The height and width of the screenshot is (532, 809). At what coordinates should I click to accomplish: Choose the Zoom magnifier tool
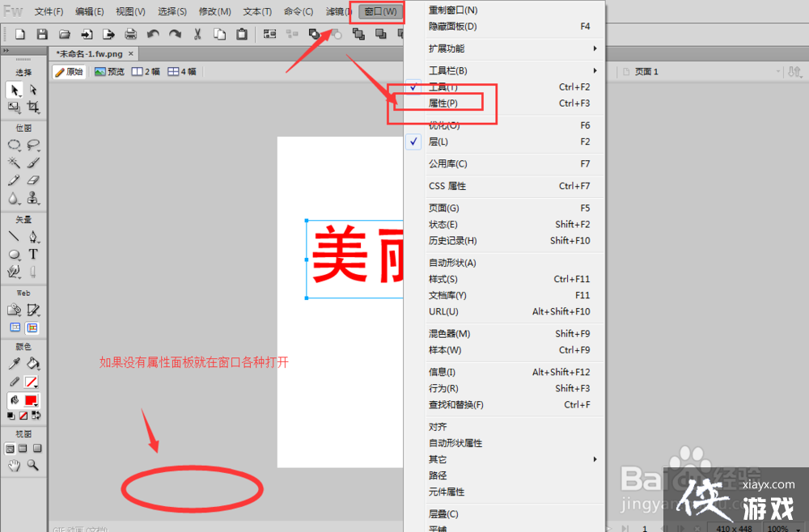click(x=33, y=466)
